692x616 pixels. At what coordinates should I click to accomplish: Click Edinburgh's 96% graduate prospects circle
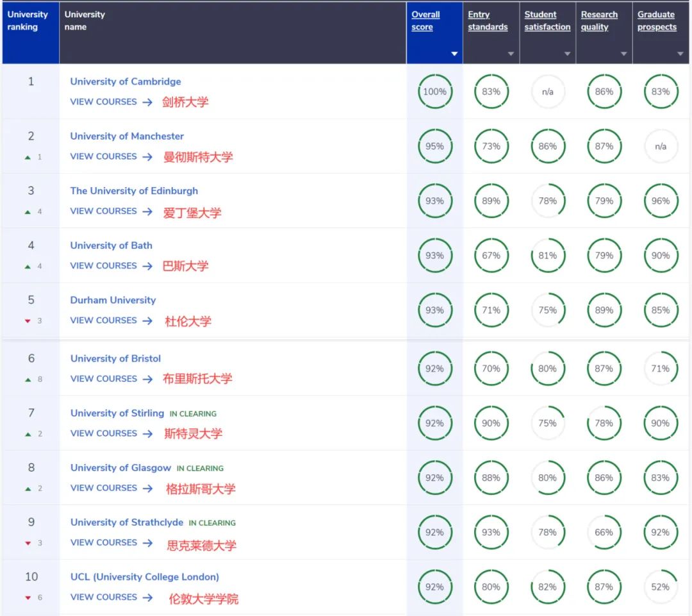coord(661,201)
